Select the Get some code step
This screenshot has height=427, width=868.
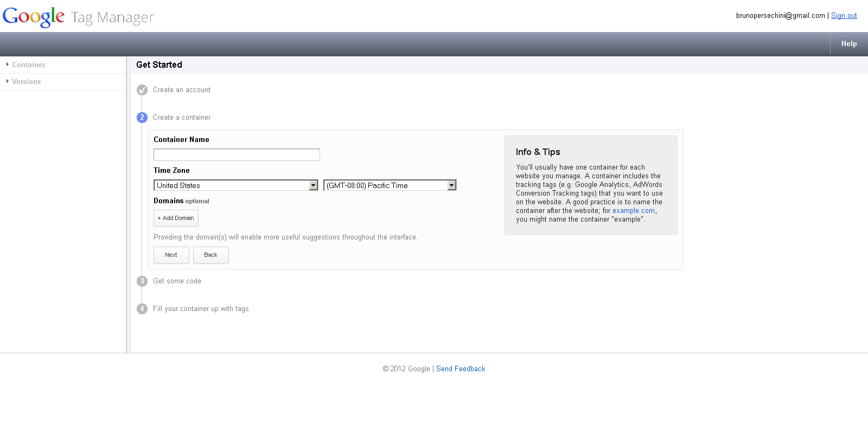click(x=177, y=281)
